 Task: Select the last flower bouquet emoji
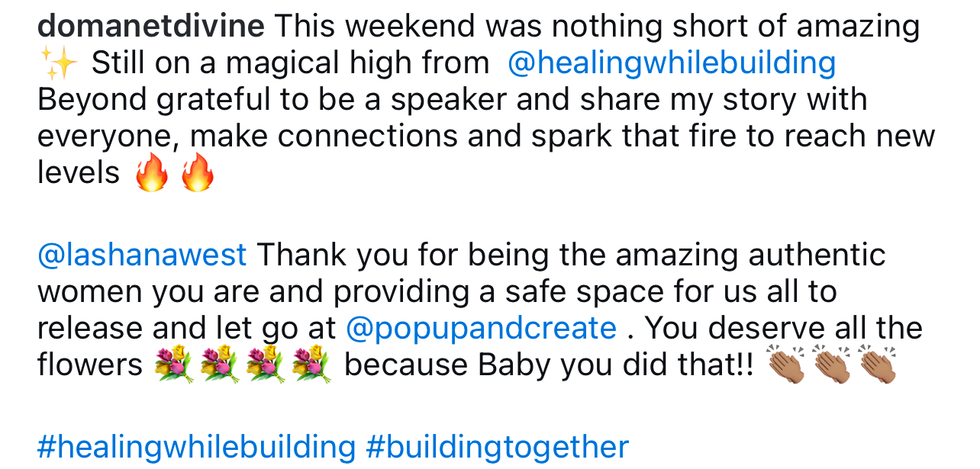[x=311, y=365]
